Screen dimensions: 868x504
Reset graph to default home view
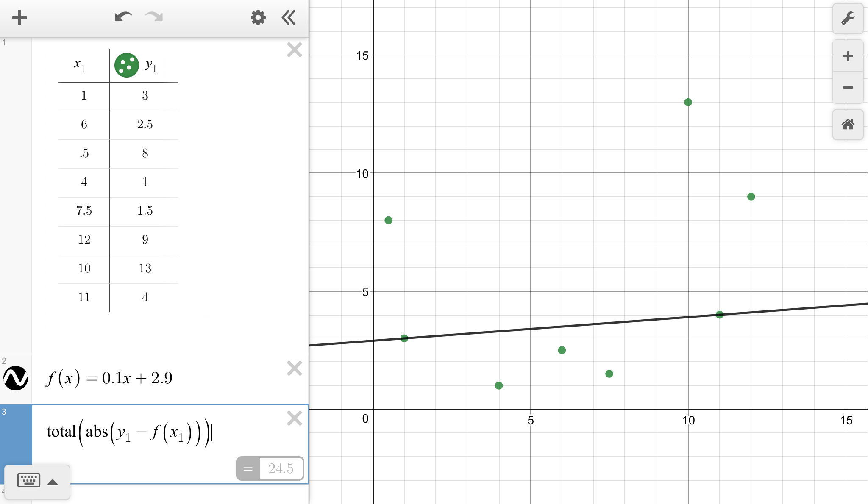pos(848,125)
